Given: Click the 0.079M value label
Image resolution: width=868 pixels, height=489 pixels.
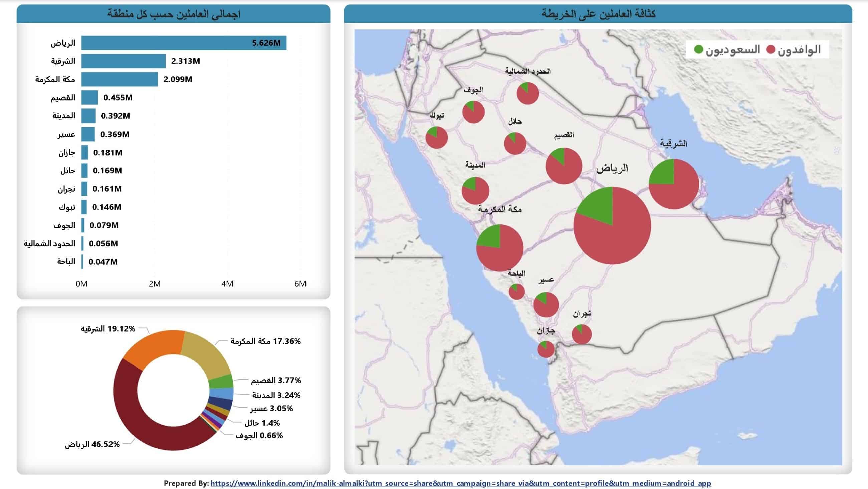Looking at the screenshot, I should click(104, 225).
